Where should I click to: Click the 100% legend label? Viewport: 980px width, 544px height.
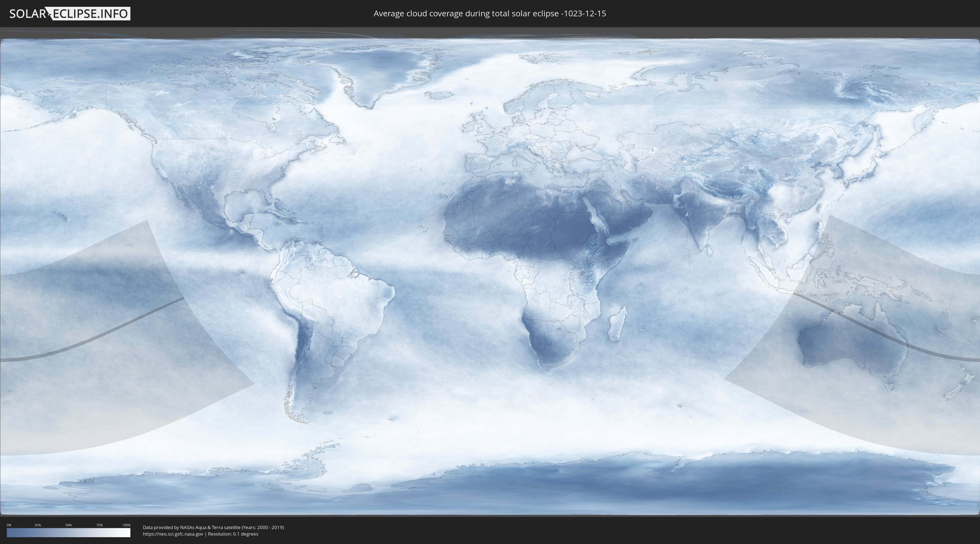pyautogui.click(x=126, y=525)
